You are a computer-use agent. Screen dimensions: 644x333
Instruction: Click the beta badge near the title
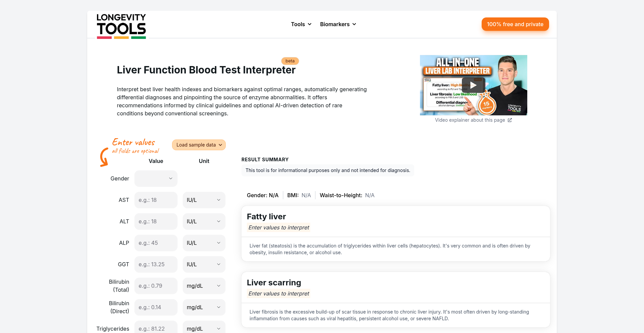[x=290, y=61]
